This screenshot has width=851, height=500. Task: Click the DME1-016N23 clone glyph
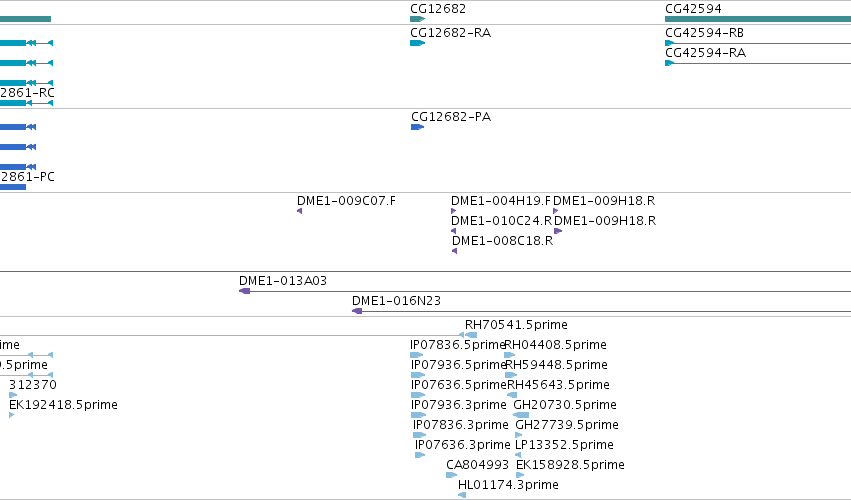click(x=601, y=311)
